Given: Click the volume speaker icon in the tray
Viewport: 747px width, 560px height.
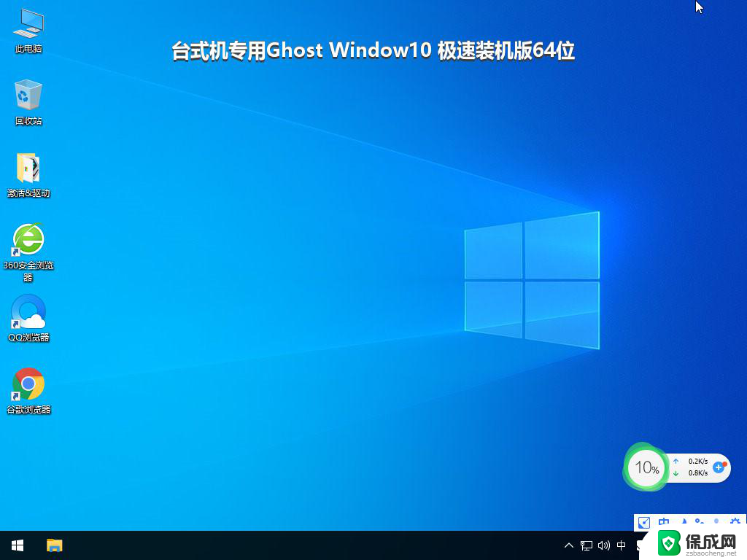Looking at the screenshot, I should [x=603, y=545].
